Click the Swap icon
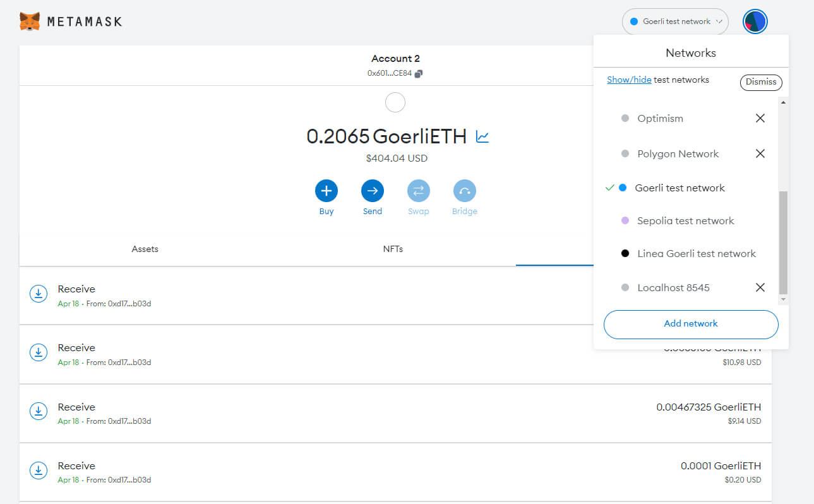 click(418, 191)
